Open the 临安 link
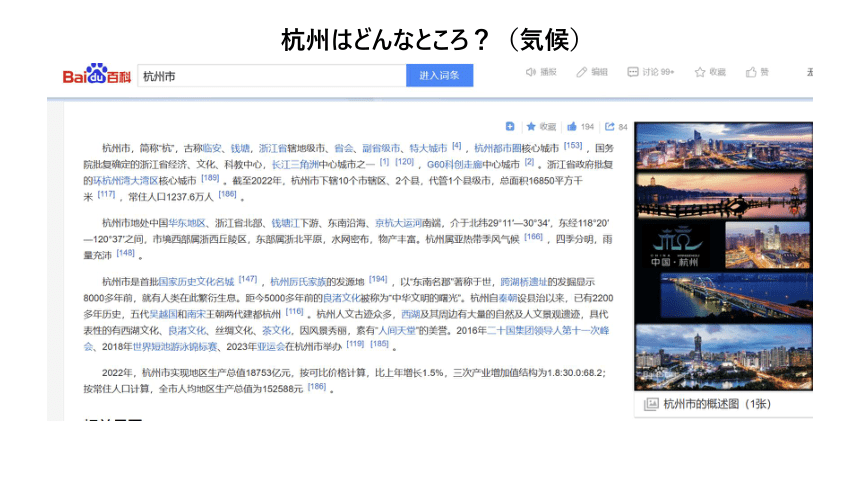 pos(212,148)
